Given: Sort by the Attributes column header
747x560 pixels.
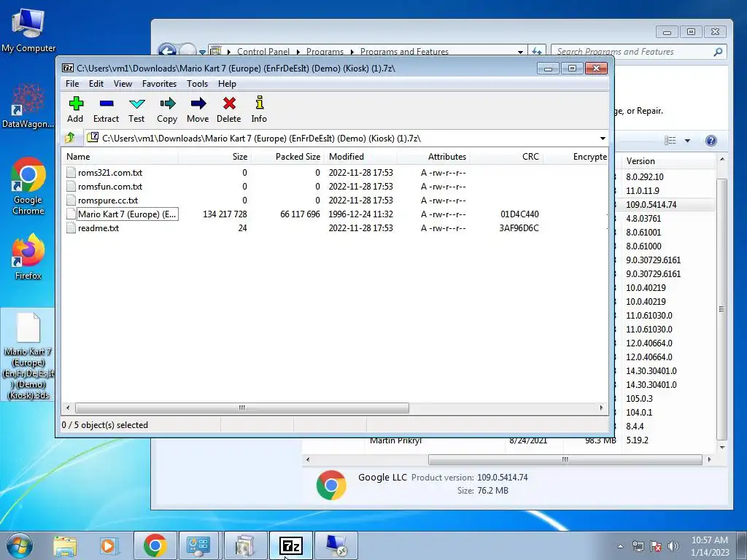Looking at the screenshot, I should point(433,157).
